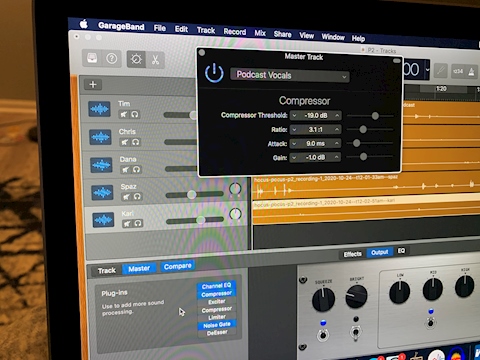The image size is (480, 360).
Task: Adjust the Attack slider knob
Action: coord(356,143)
